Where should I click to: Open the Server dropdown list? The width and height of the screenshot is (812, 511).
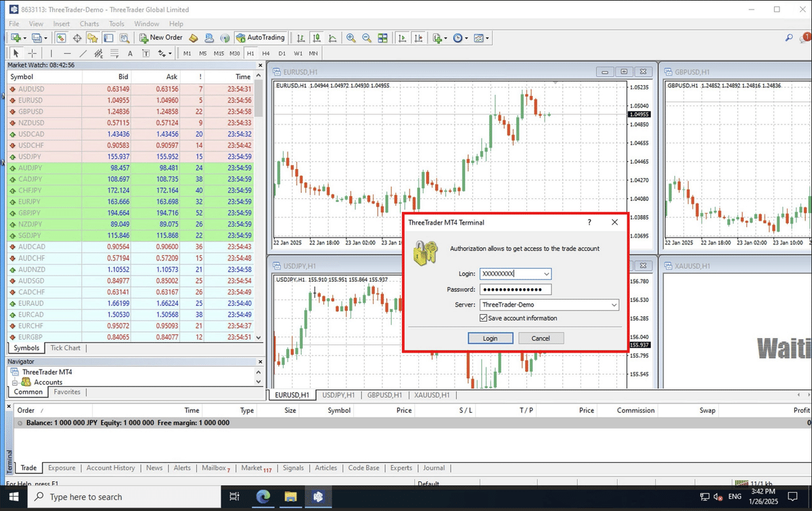click(x=614, y=305)
